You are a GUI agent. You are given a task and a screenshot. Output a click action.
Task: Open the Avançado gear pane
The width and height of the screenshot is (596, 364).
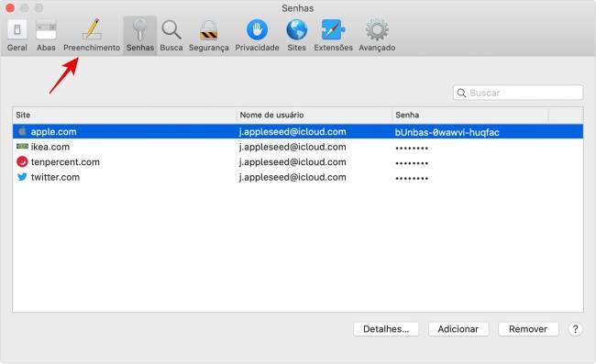377,36
